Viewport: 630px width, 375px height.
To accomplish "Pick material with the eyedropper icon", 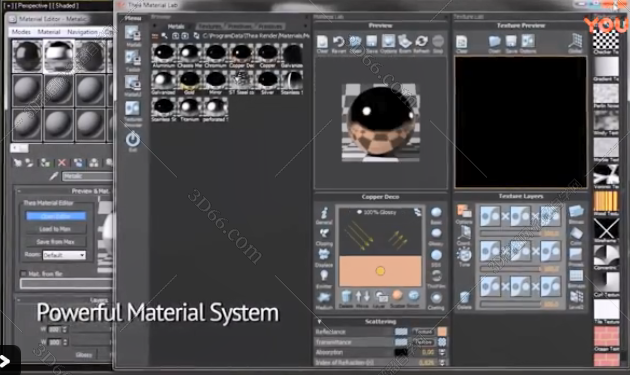I will coord(53,176).
